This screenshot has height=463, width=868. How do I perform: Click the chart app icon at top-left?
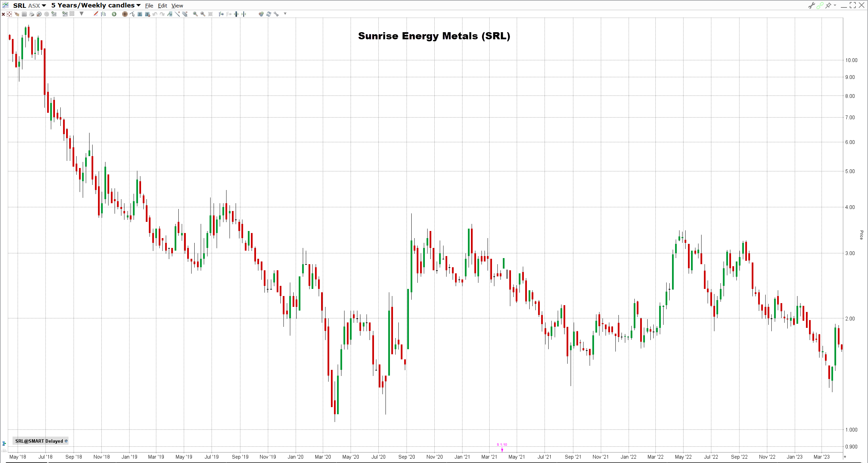tap(5, 5)
